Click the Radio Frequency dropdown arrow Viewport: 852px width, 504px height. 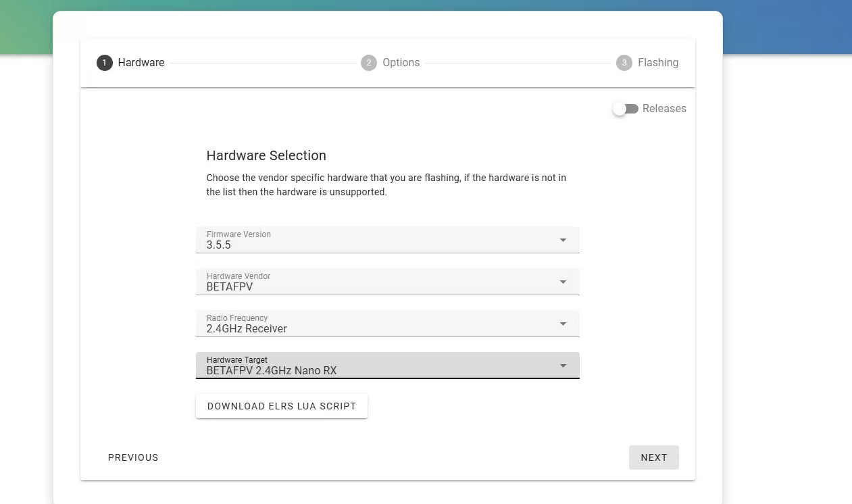[563, 324]
